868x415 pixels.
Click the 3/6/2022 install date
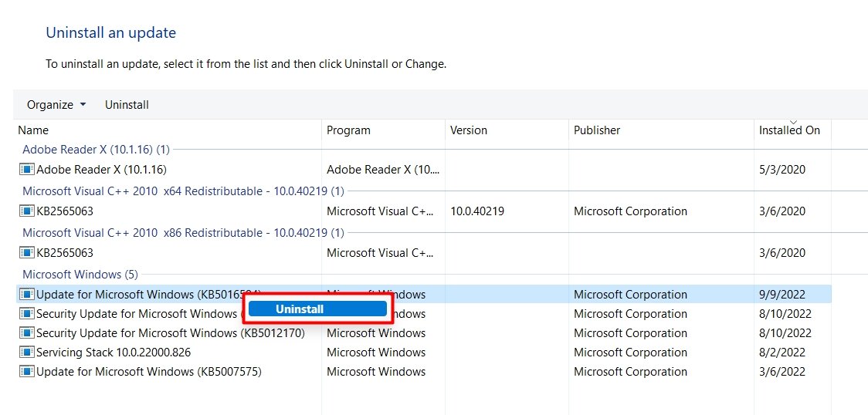pos(782,372)
